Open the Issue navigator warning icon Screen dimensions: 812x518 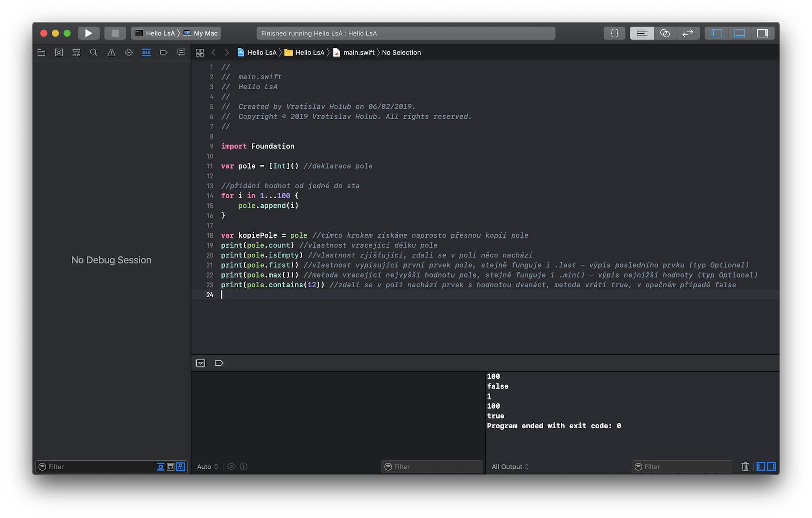[111, 53]
